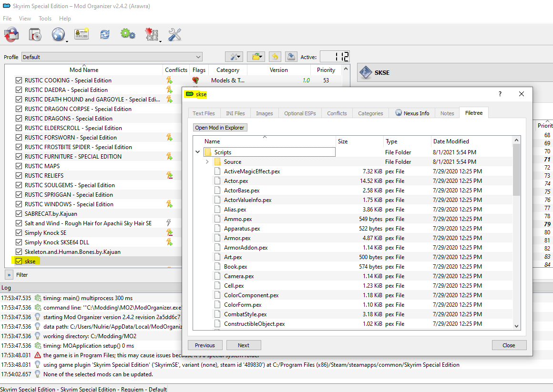Click the mod list scroll up arrow
Image resolution: width=553 pixels, height=392 pixels.
[x=346, y=69]
